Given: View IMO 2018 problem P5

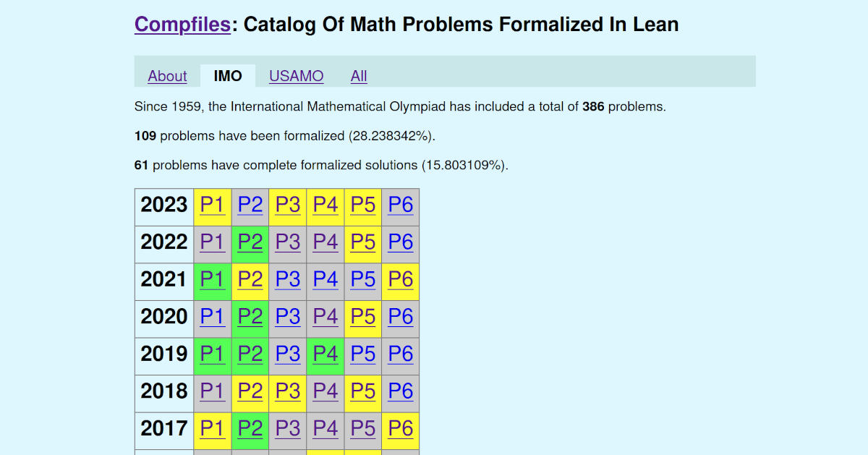Looking at the screenshot, I should pos(363,391).
